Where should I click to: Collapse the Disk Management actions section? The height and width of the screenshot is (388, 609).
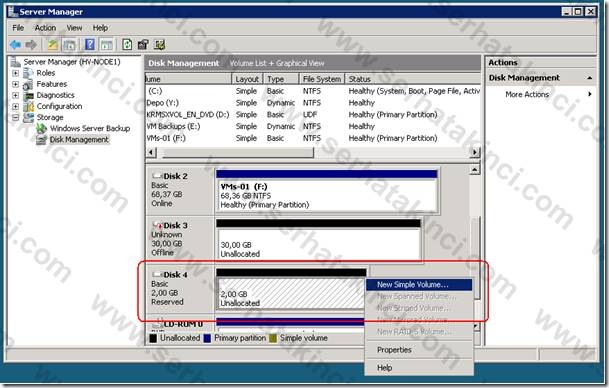(x=590, y=78)
